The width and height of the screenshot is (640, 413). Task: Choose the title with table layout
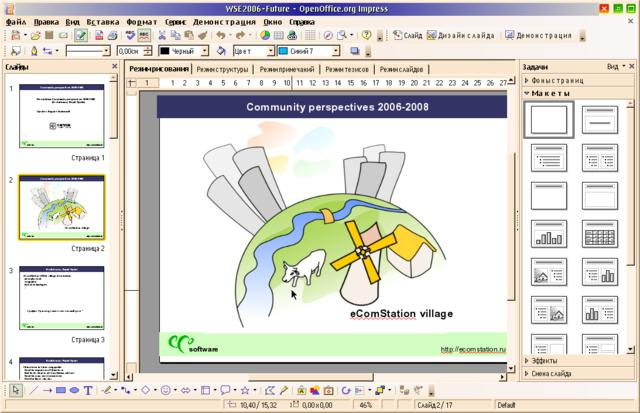click(600, 234)
